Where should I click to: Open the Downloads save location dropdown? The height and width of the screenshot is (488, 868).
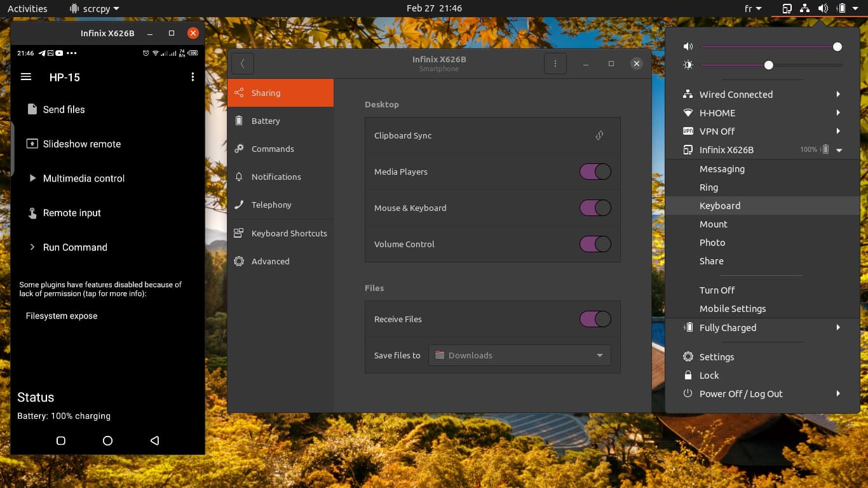(x=520, y=355)
